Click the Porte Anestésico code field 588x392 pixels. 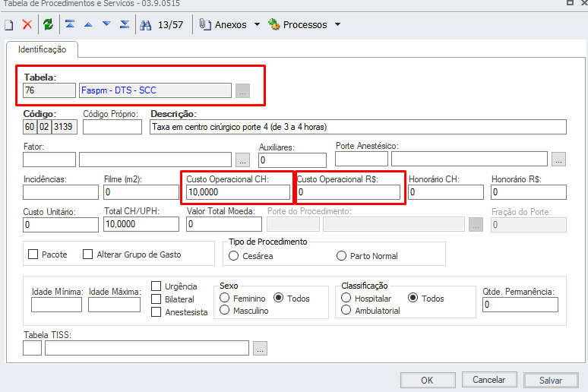click(362, 159)
